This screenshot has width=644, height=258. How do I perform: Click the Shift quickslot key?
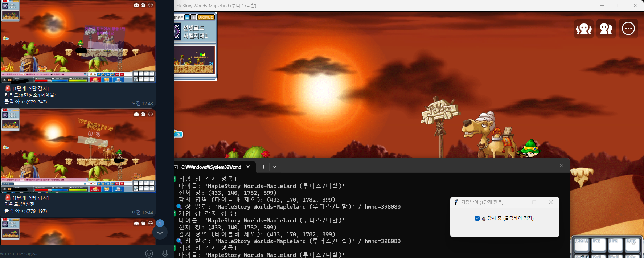(582, 245)
